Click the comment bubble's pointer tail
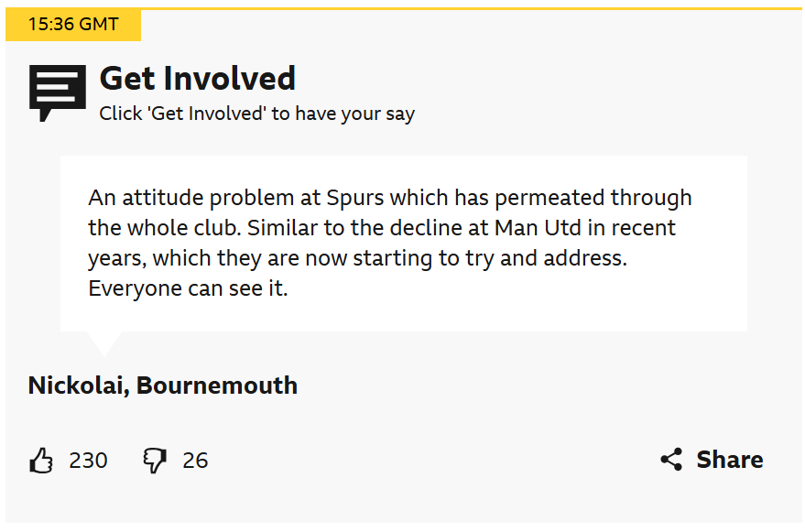This screenshot has width=805, height=532. pyautogui.click(x=104, y=342)
